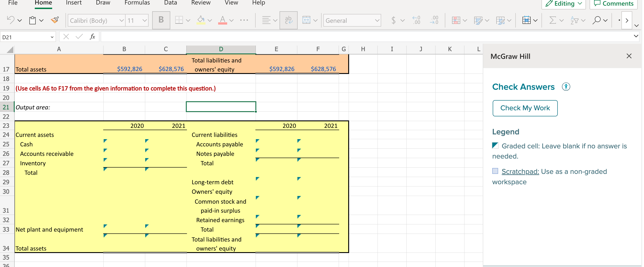Open the Scratchpad link in the legend
Viewport: 644px width, 267px height.
(x=520, y=172)
